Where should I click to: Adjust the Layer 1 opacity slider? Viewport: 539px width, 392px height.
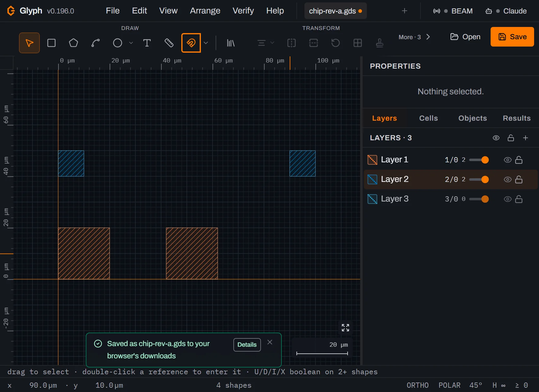[479, 160]
